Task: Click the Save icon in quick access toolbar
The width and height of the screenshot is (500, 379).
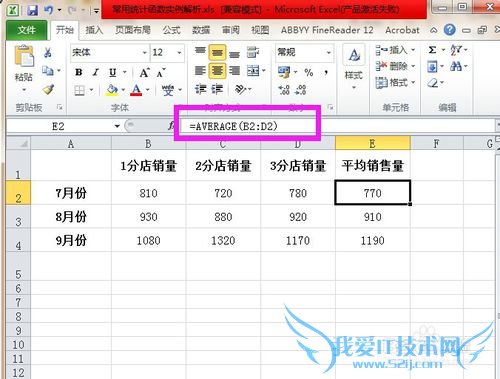Action: (x=32, y=10)
